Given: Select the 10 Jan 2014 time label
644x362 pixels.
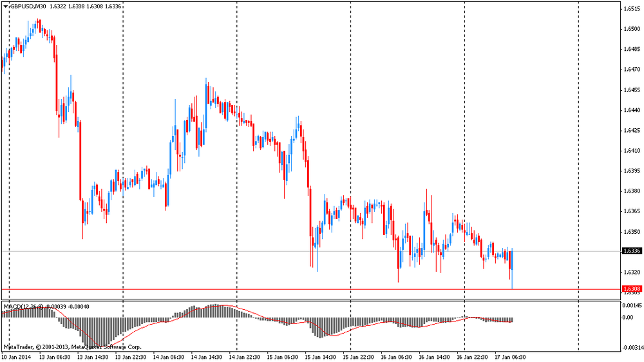Looking at the screenshot, I should [x=16, y=356].
